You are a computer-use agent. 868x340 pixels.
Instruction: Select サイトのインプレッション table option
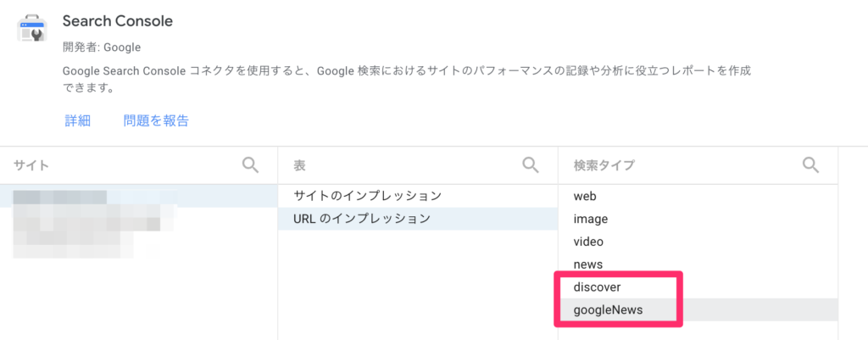tap(367, 196)
